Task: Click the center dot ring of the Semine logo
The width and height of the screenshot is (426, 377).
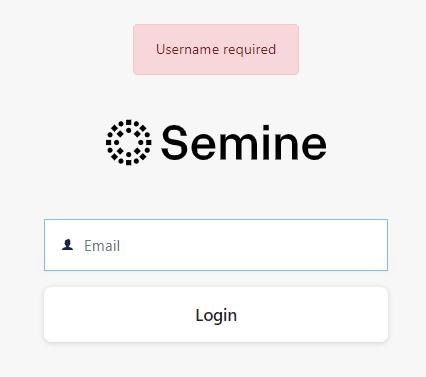Action: click(129, 142)
